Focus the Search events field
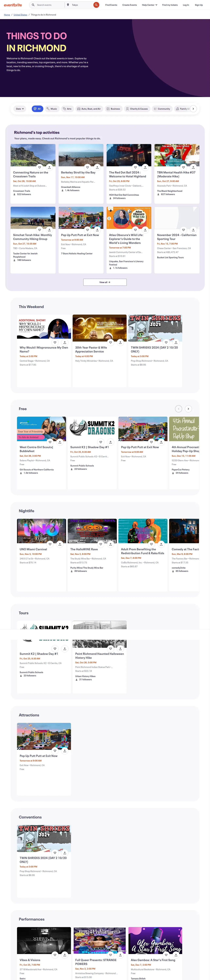This screenshot has height=980, width=210. point(50,5)
